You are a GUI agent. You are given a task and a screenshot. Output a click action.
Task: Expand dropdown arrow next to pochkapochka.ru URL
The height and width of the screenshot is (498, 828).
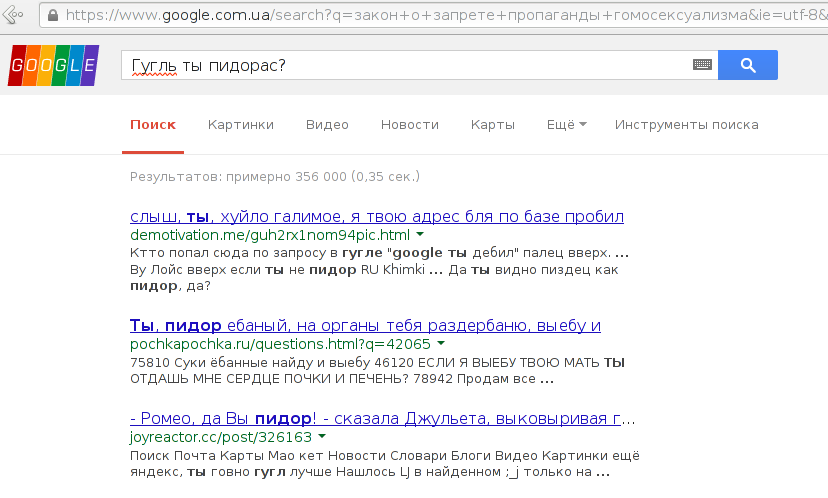[x=441, y=343]
